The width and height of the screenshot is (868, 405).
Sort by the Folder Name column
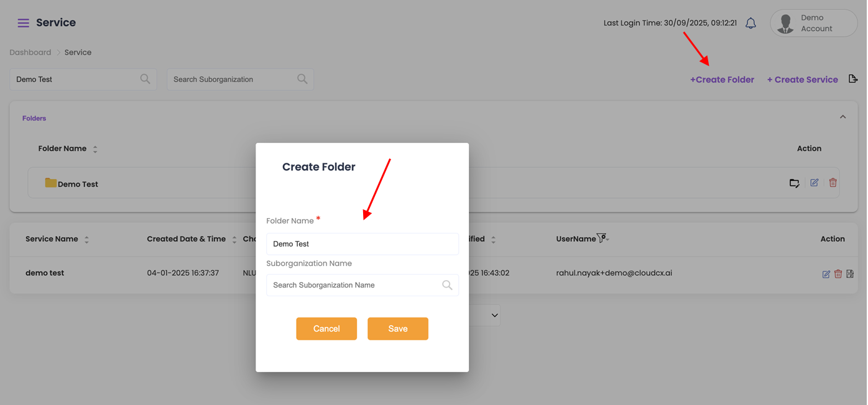95,149
